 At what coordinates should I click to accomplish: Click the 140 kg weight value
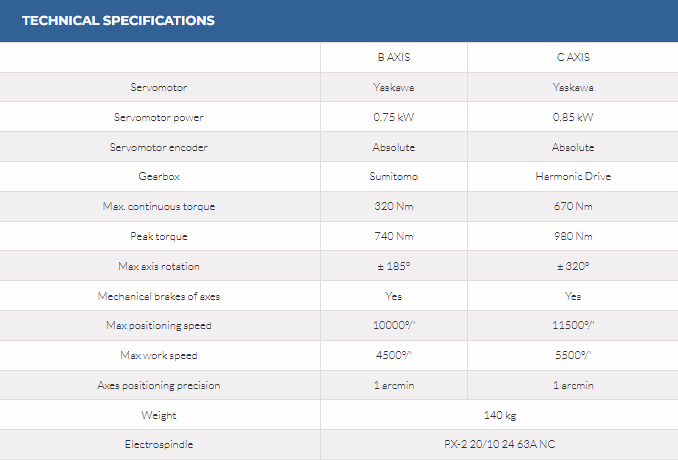pyautogui.click(x=499, y=415)
